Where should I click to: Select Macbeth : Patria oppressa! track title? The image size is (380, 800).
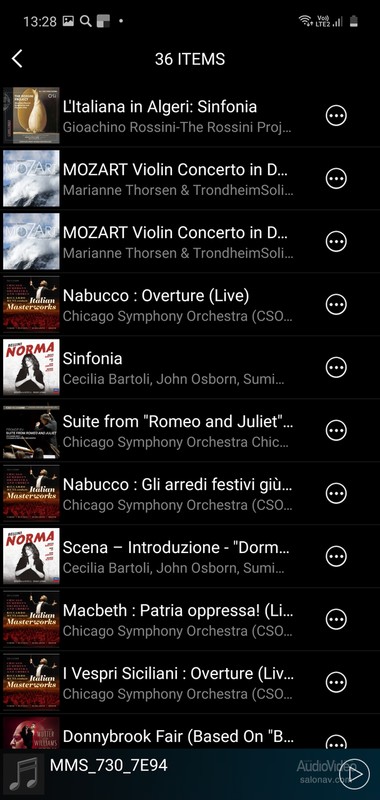178,610
